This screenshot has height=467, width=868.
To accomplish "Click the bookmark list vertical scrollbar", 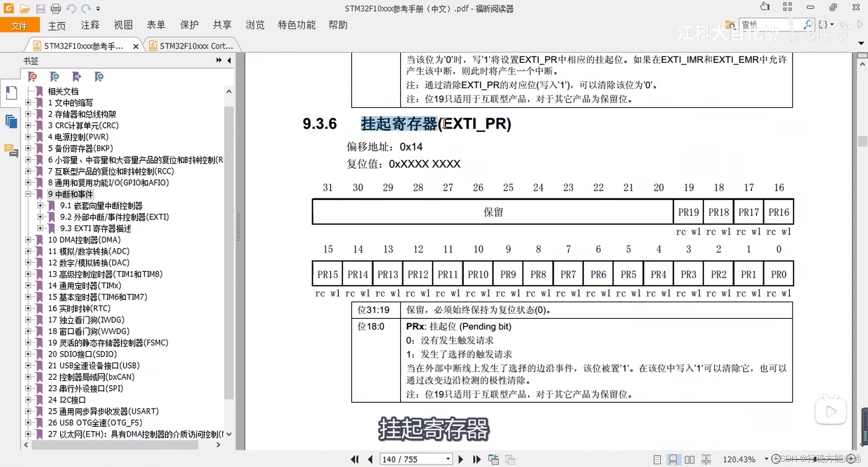I will [x=229, y=253].
